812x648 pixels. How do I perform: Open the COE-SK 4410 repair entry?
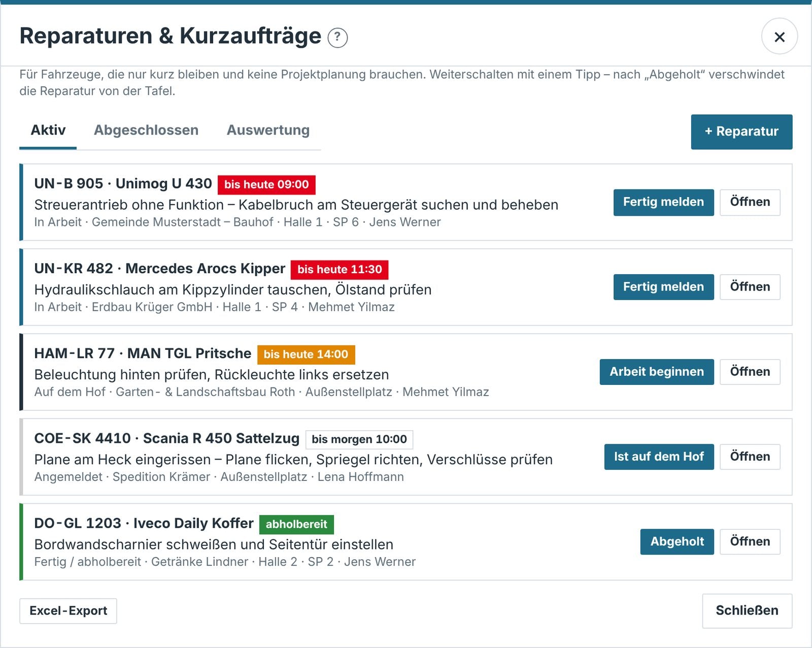coord(750,457)
